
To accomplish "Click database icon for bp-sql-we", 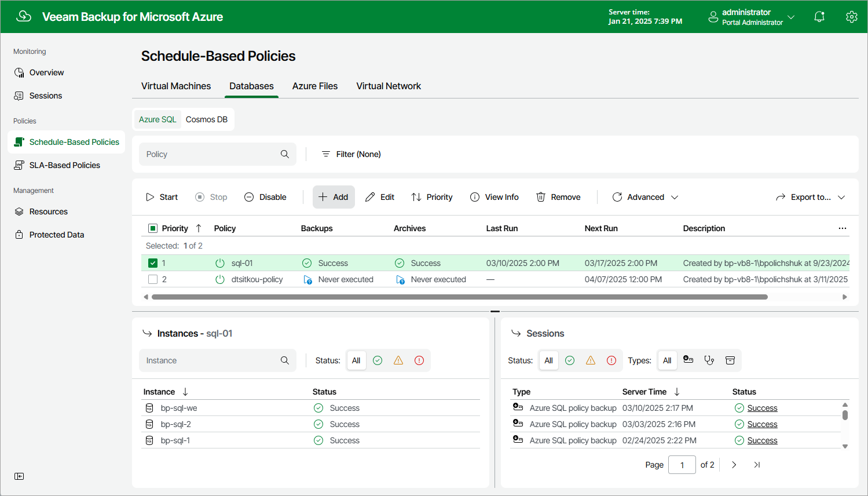I will tap(149, 408).
